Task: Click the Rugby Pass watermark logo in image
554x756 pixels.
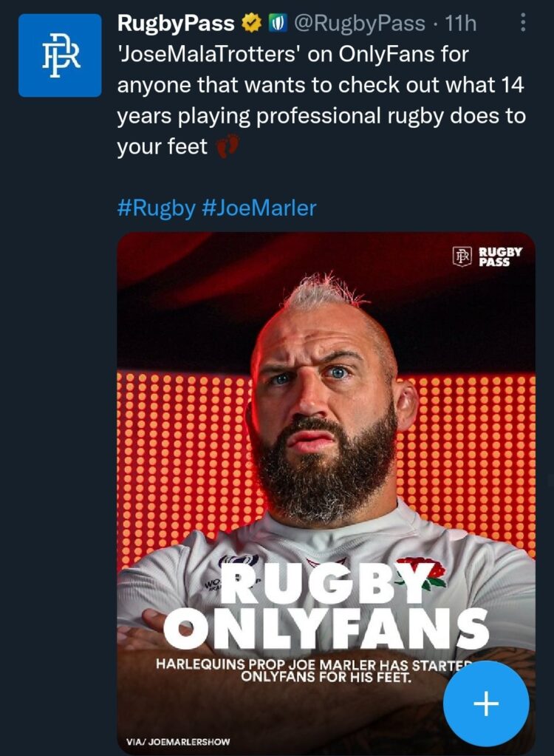Action: click(488, 256)
